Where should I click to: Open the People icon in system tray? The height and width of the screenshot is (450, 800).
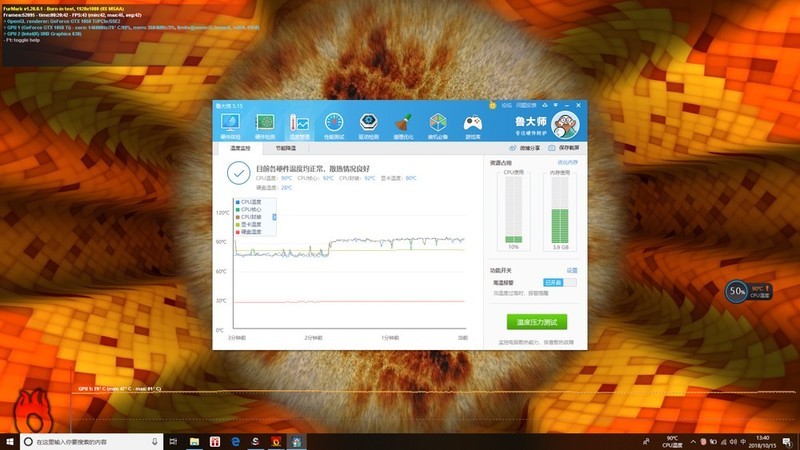coord(646,442)
